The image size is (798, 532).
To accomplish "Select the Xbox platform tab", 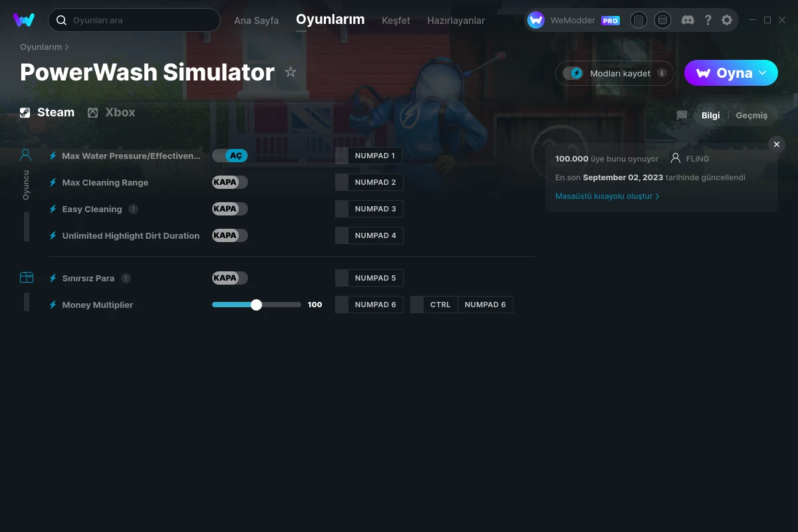I will pos(112,112).
